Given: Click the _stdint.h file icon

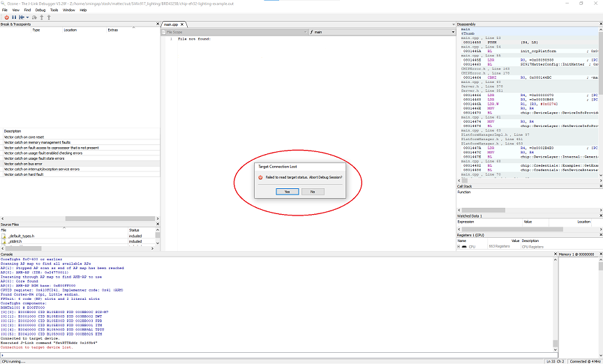Looking at the screenshot, I should 4,241.
